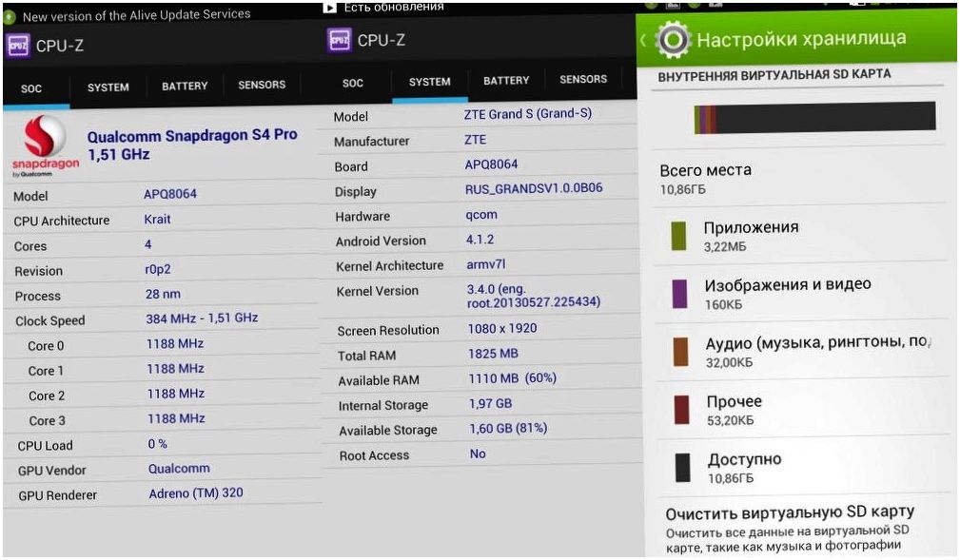
Task: Tap Board value APQ8064
Action: [x=492, y=164]
